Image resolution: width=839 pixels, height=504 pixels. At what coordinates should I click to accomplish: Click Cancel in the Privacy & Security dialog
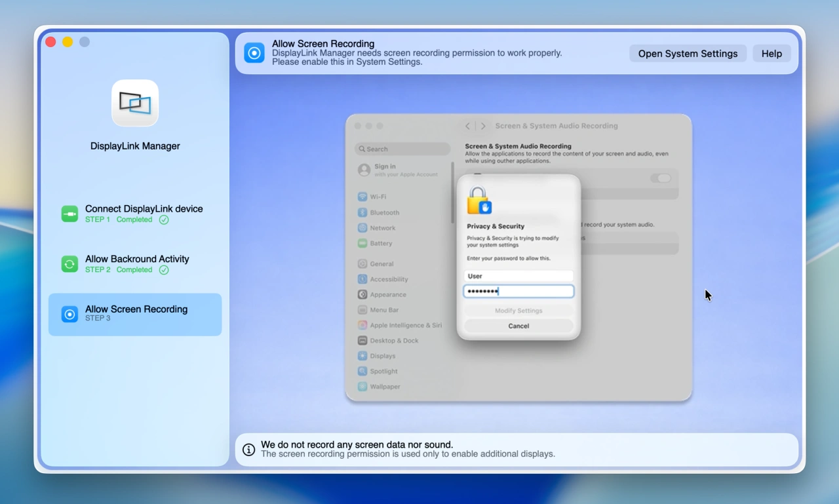518,326
